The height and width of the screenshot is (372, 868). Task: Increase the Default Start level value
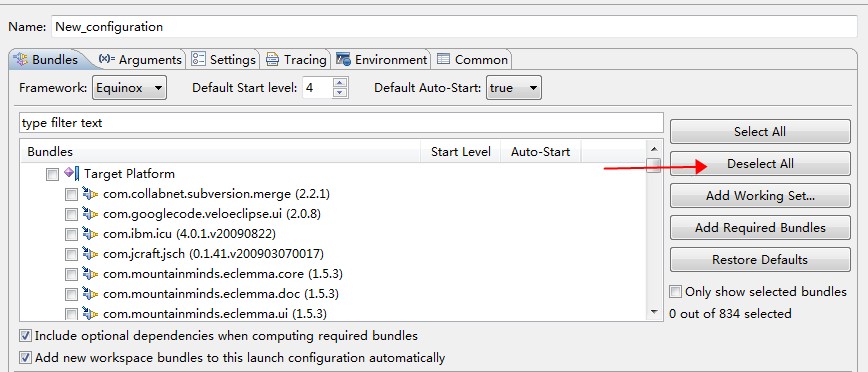pos(340,83)
